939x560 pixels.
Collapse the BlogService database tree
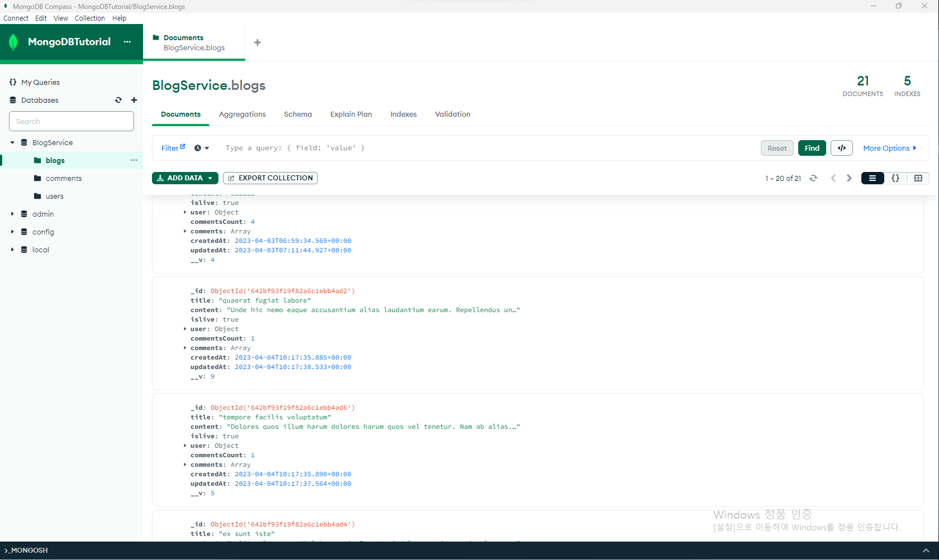click(12, 142)
